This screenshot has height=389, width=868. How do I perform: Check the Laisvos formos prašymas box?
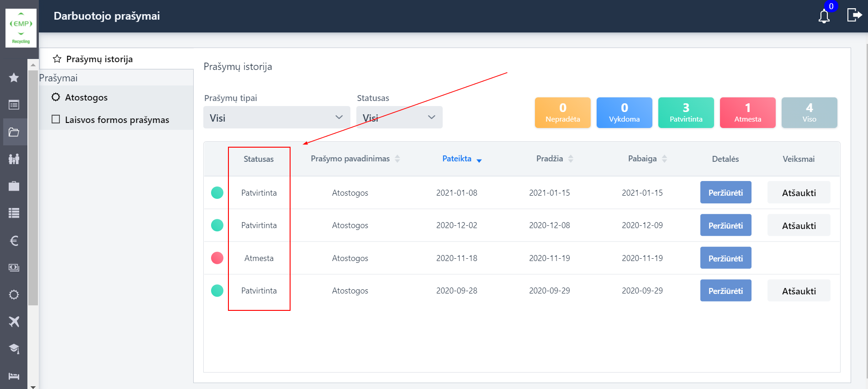[x=56, y=119]
